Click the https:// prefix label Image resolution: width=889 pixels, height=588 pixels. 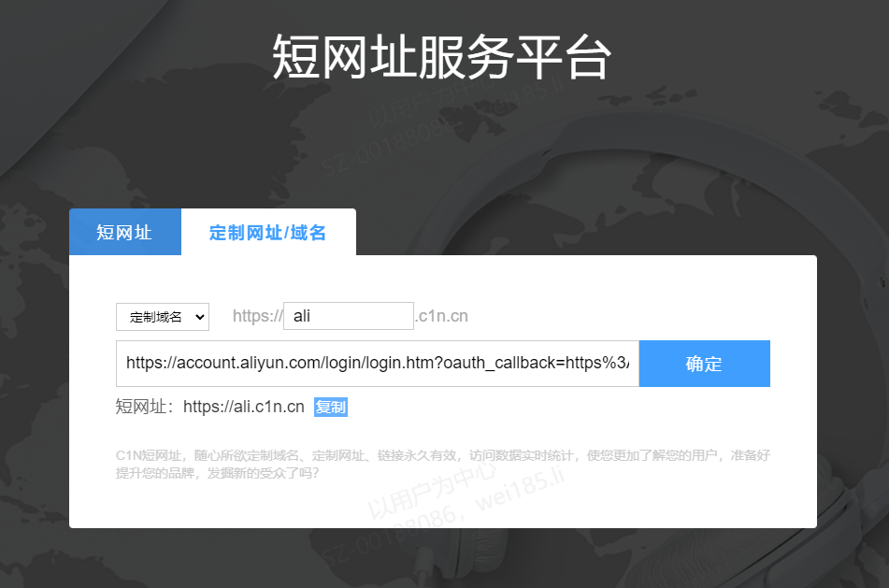tap(257, 316)
